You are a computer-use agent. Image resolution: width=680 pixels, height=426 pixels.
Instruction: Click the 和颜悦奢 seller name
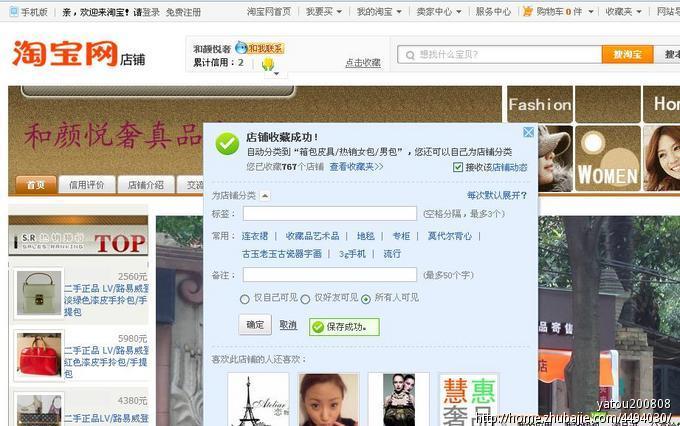tap(212, 49)
